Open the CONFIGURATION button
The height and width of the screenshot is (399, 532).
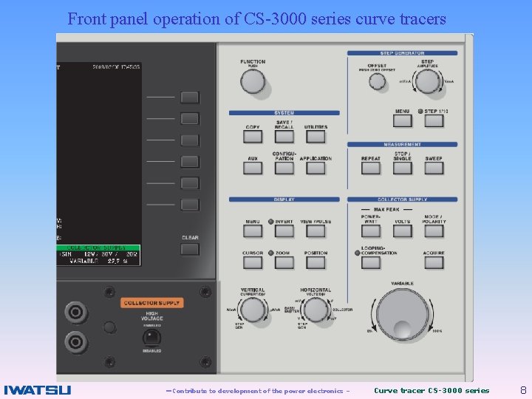coord(284,168)
